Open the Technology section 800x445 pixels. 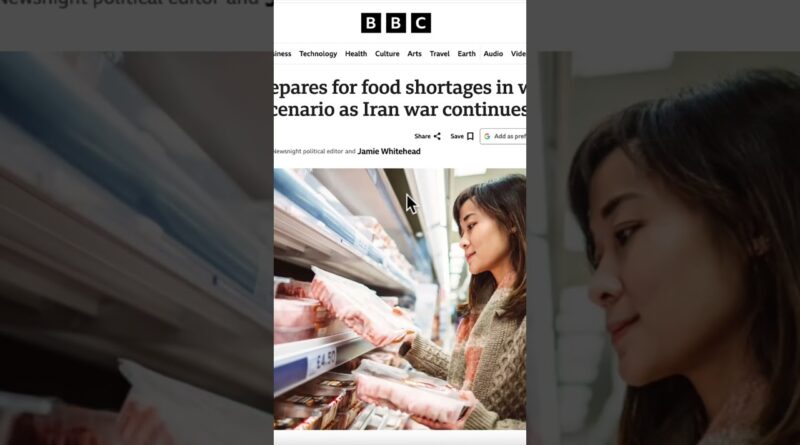[318, 54]
